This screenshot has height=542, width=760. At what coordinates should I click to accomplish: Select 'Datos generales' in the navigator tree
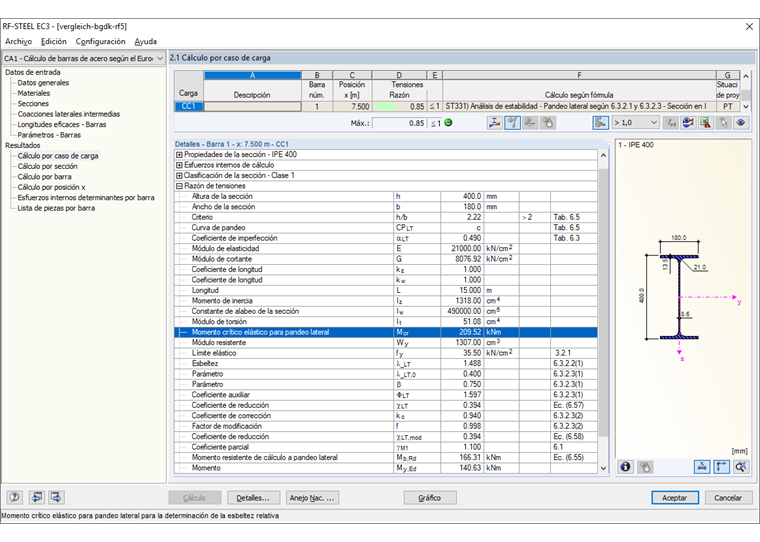coord(43,83)
